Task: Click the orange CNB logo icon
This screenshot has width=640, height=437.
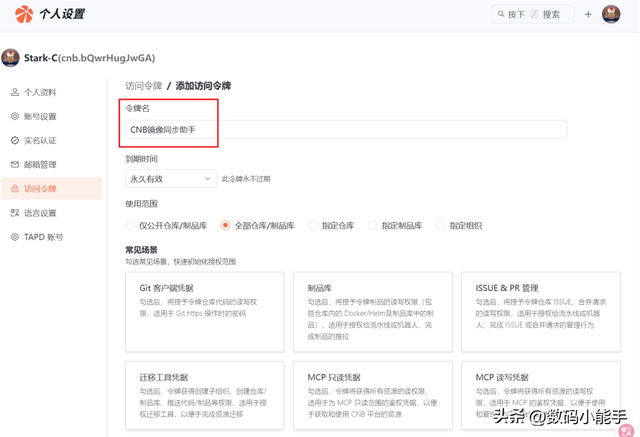Action: pyautogui.click(x=24, y=14)
